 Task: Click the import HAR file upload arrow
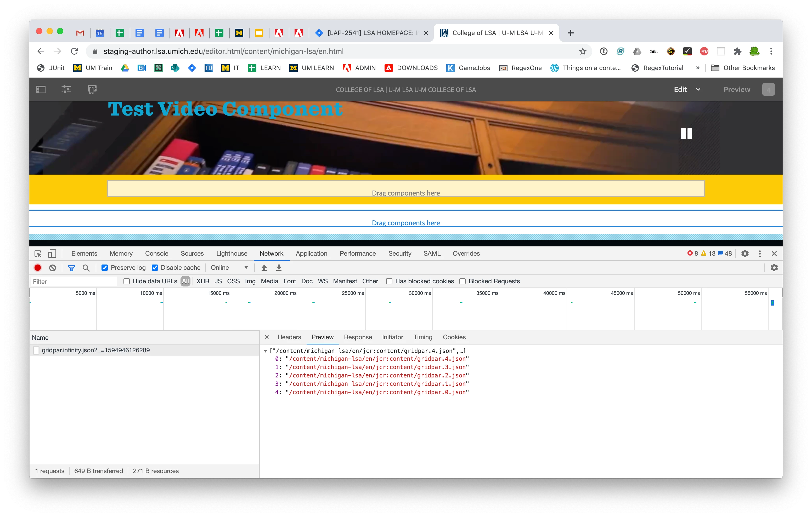point(264,268)
